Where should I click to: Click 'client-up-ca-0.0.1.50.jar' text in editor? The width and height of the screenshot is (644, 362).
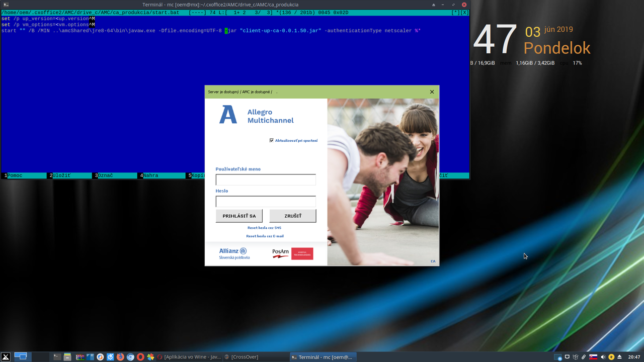(281, 31)
